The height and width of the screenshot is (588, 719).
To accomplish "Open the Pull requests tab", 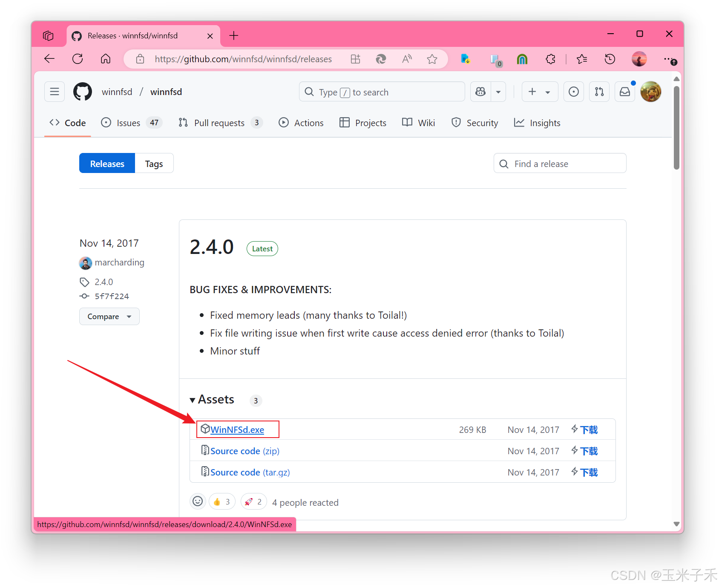I will coord(220,123).
